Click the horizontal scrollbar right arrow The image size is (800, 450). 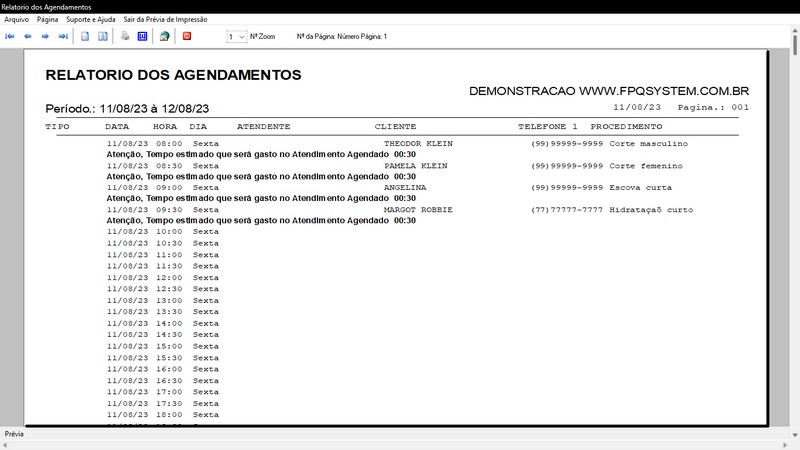pyautogui.click(x=785, y=445)
